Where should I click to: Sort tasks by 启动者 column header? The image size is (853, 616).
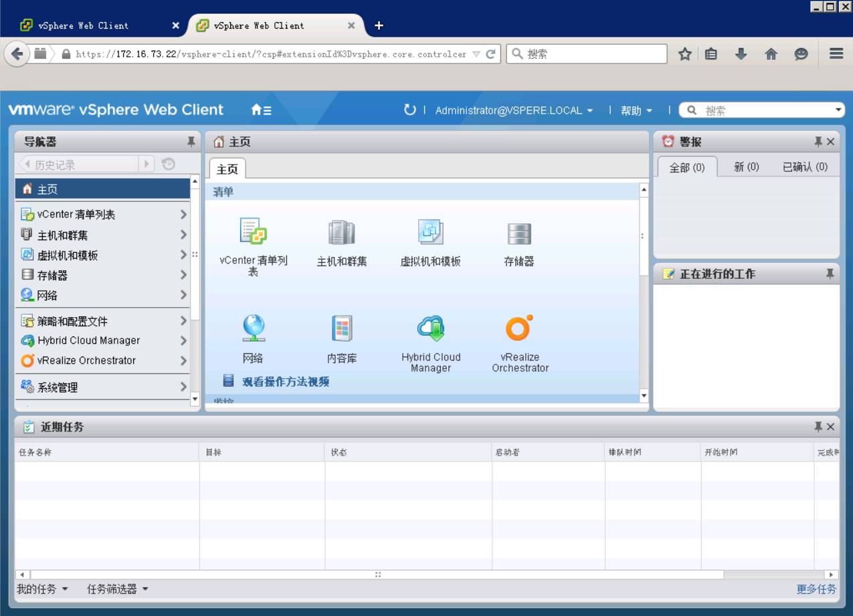click(549, 453)
